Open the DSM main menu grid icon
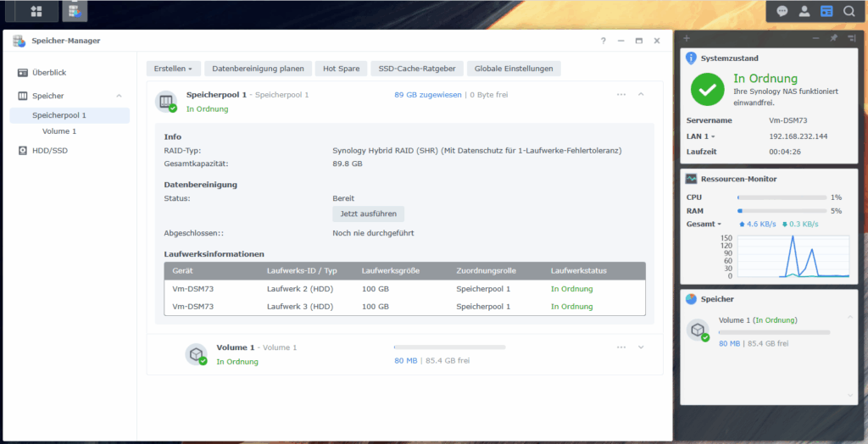This screenshot has width=868, height=444. pos(36,11)
